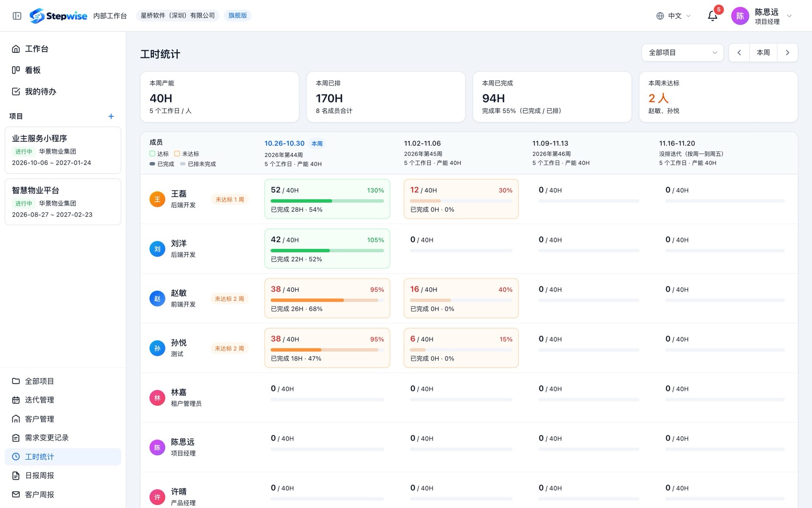Click 本周未达标 2 人 summary card

coord(718,97)
